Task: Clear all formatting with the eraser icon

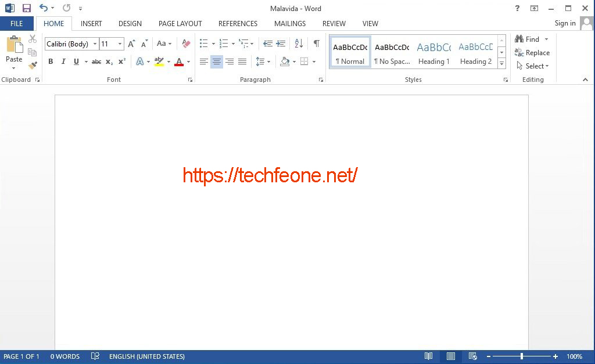Action: 186,44
